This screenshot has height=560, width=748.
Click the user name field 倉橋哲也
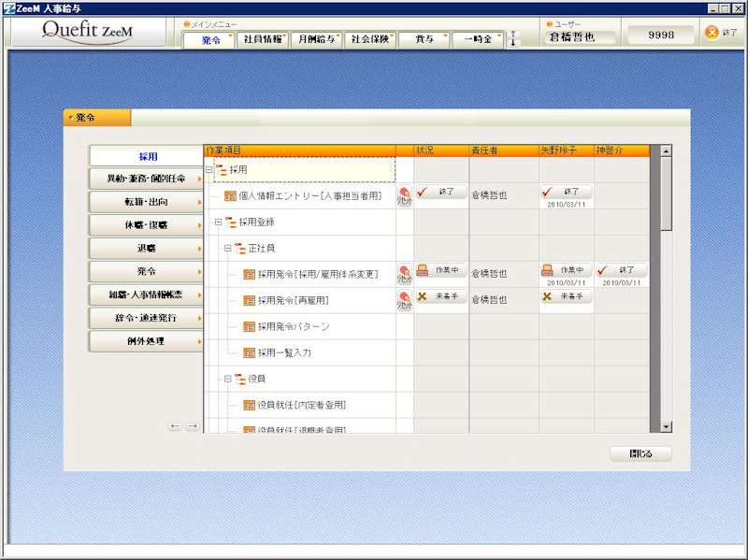(x=580, y=37)
